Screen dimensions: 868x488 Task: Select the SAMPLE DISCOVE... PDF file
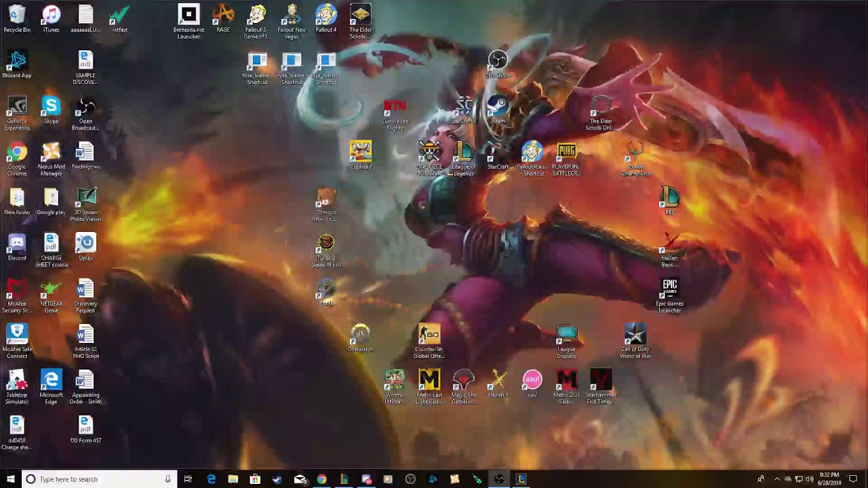tap(85, 68)
